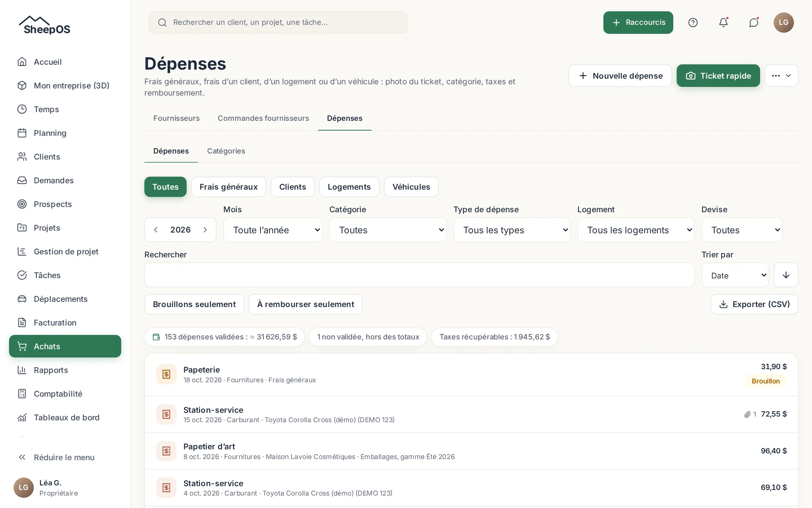Open the Devise dropdown
This screenshot has width=812, height=508.
[x=742, y=230]
